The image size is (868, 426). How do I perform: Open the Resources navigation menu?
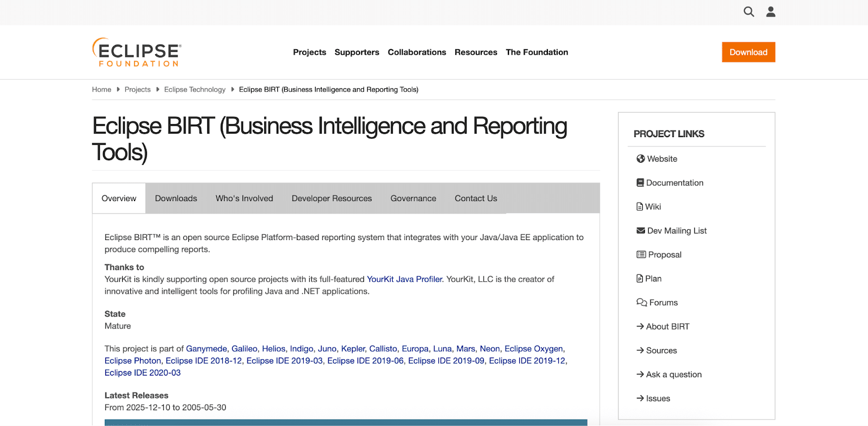pyautogui.click(x=476, y=52)
